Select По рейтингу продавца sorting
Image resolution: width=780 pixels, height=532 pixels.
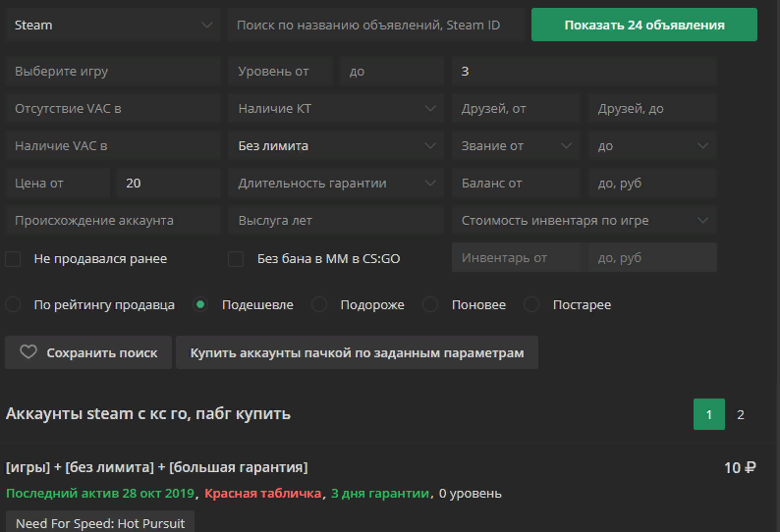[13, 304]
